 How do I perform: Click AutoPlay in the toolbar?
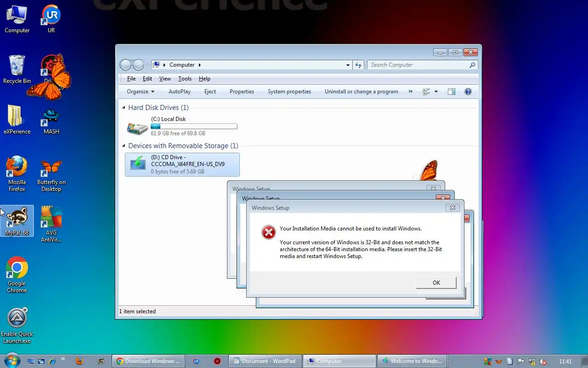point(180,92)
